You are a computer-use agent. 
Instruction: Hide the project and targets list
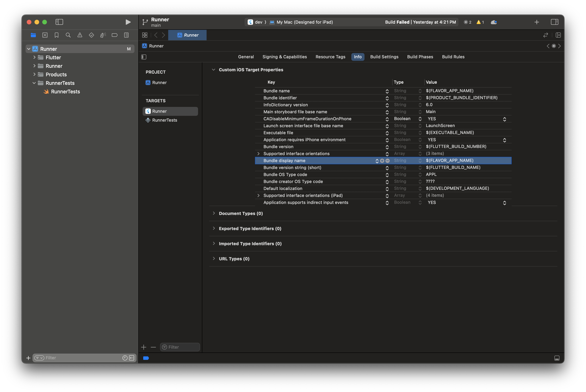point(144,57)
